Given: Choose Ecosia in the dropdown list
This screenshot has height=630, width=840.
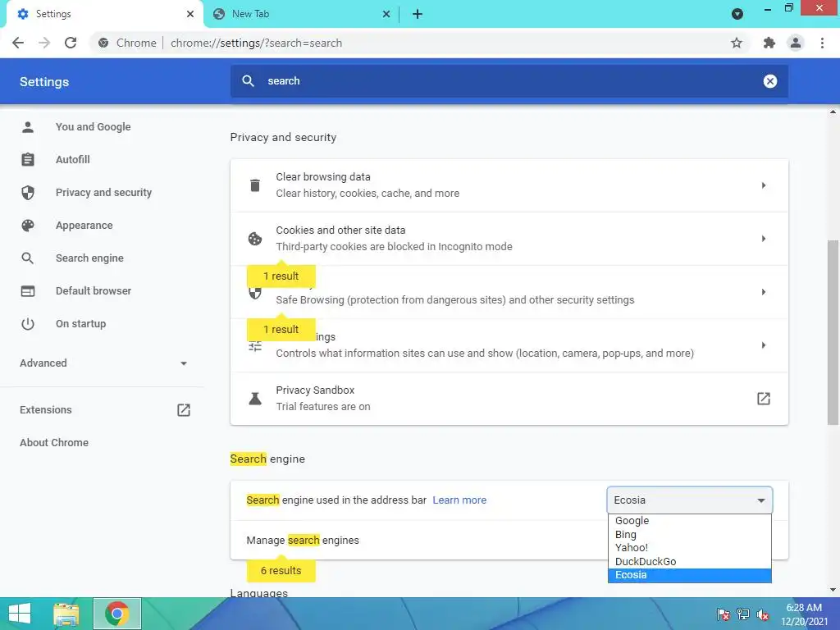Looking at the screenshot, I should pos(689,575).
